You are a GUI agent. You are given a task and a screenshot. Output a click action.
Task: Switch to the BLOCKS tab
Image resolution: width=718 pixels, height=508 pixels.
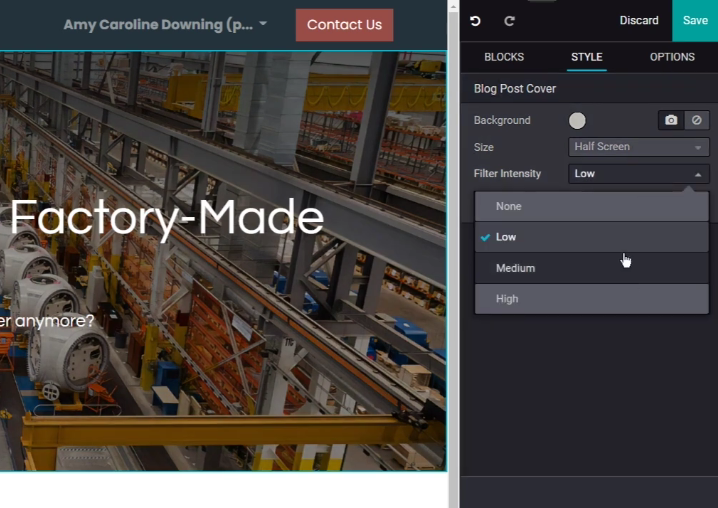504,57
